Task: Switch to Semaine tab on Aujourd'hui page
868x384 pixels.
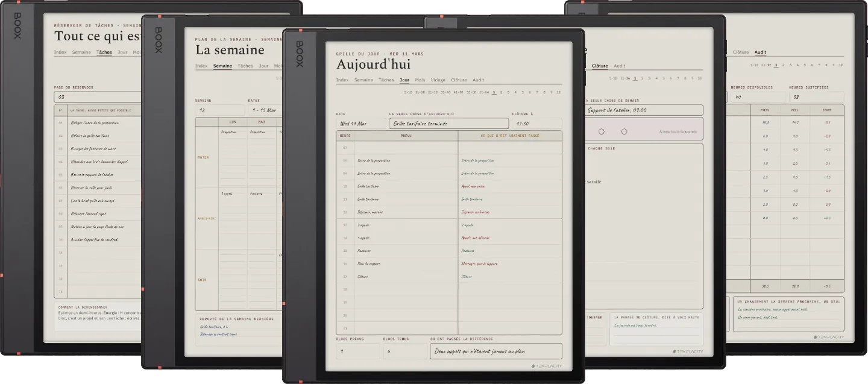Action: (363, 80)
